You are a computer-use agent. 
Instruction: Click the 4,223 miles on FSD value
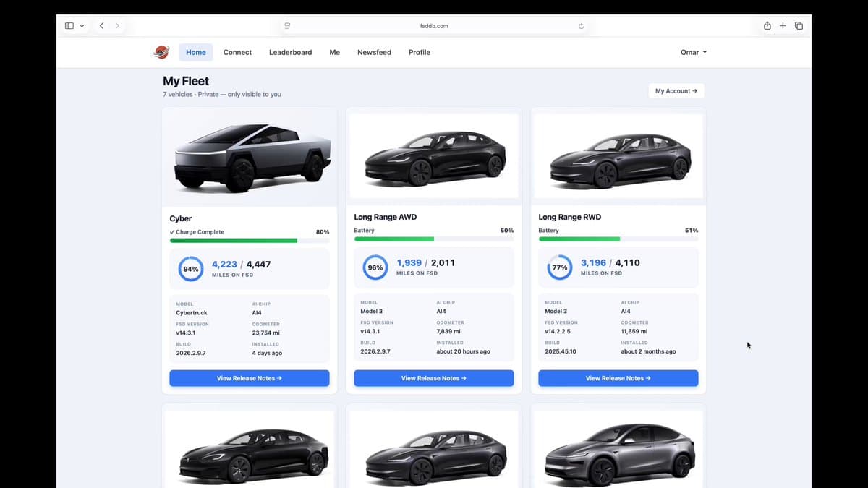click(224, 265)
